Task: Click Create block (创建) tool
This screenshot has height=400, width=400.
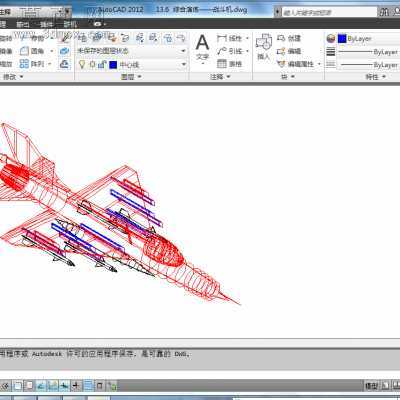Action: [x=289, y=38]
